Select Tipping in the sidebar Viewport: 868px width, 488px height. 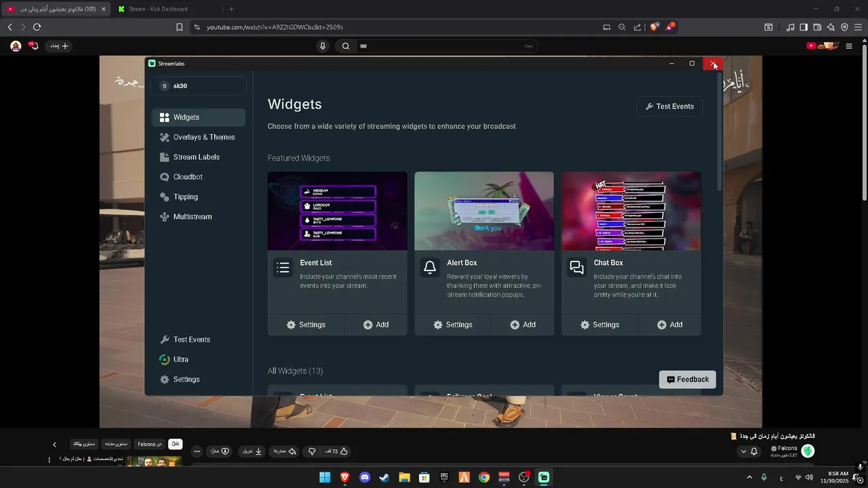[199, 197]
